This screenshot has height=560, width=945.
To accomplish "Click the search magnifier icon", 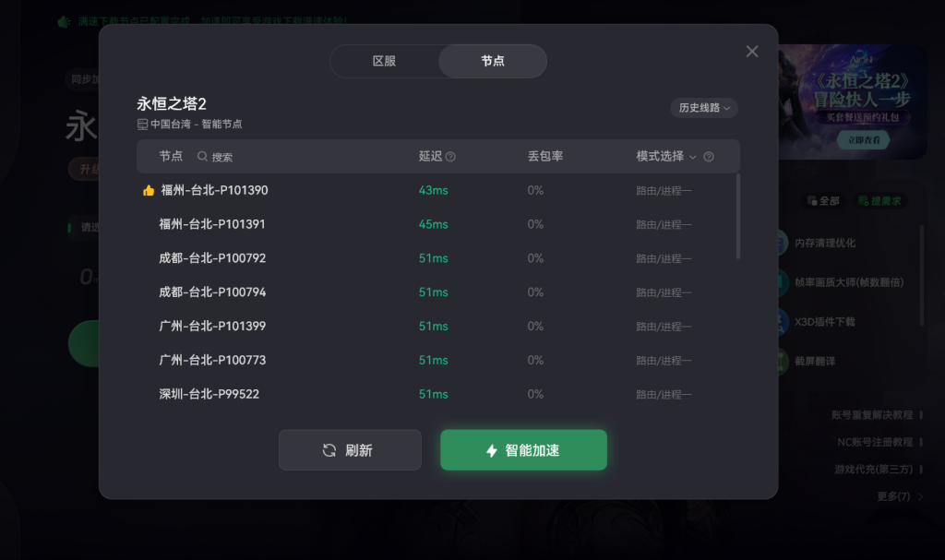I will tap(202, 157).
